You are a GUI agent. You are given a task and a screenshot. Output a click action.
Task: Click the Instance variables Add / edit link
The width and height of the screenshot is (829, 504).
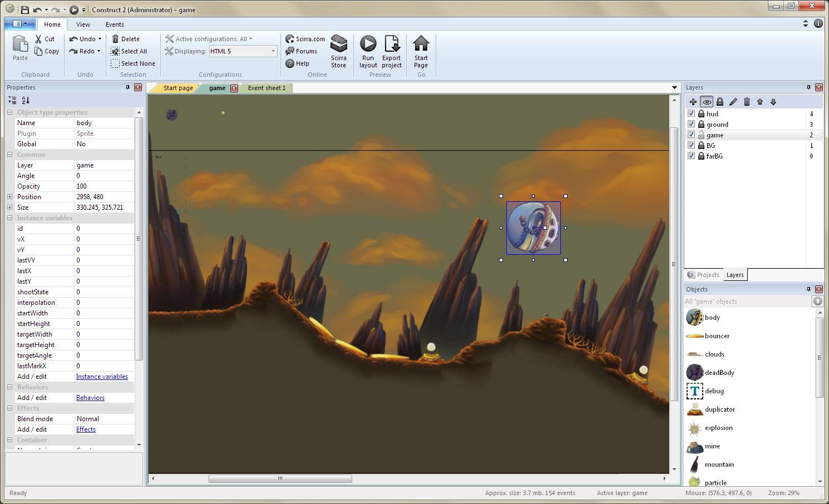[102, 377]
